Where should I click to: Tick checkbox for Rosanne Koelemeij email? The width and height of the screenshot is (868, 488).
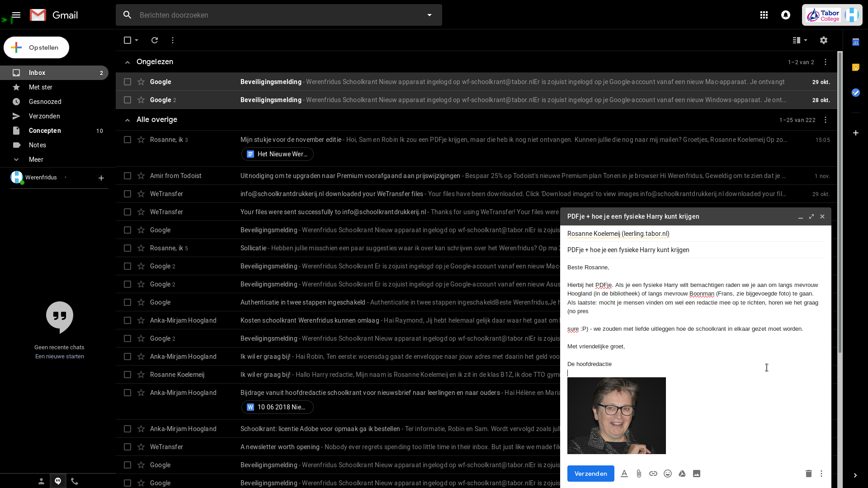[x=127, y=375]
